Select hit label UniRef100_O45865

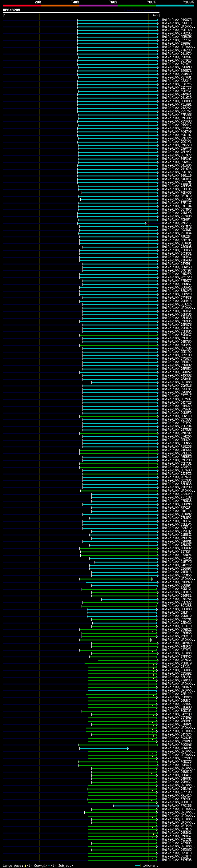point(177,850)
